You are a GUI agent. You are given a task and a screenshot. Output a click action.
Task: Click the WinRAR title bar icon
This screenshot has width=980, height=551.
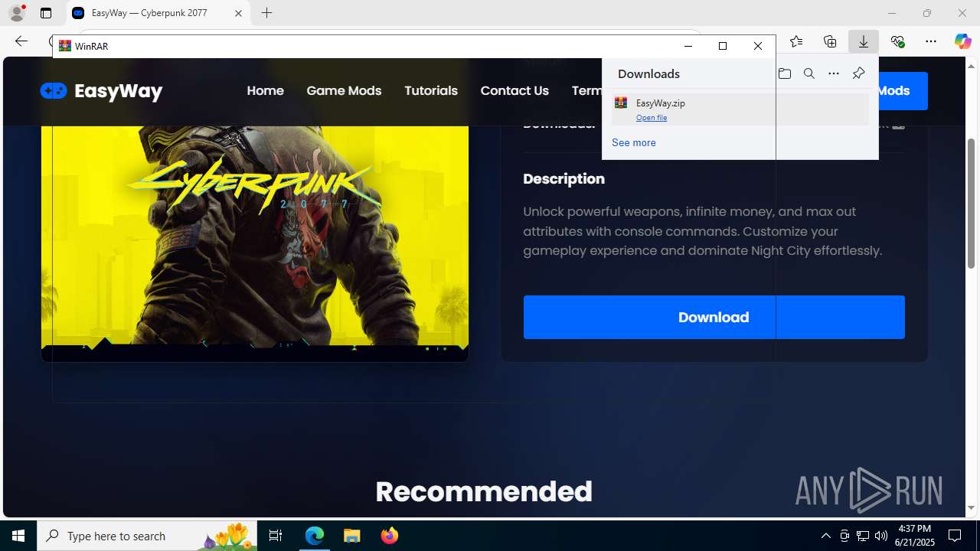tap(65, 46)
